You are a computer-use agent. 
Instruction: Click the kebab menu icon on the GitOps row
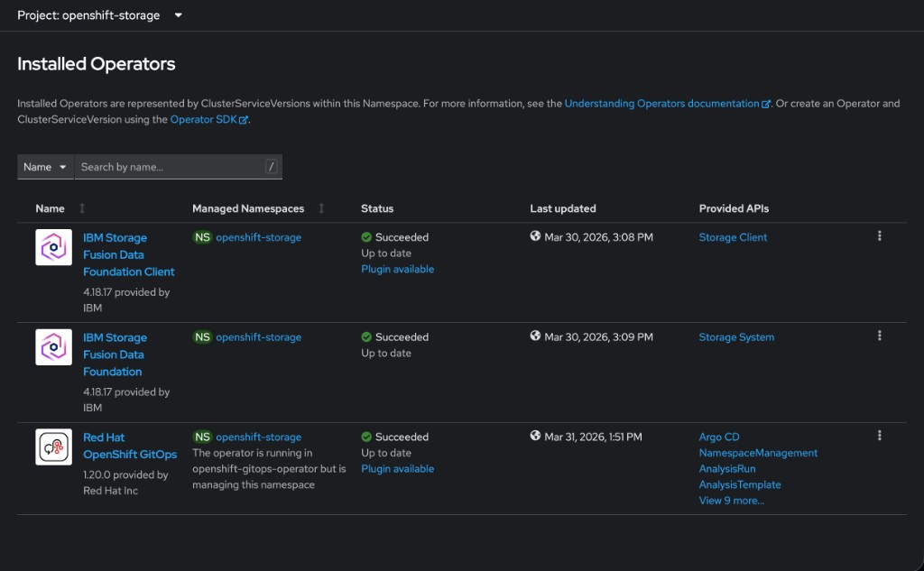pos(880,435)
